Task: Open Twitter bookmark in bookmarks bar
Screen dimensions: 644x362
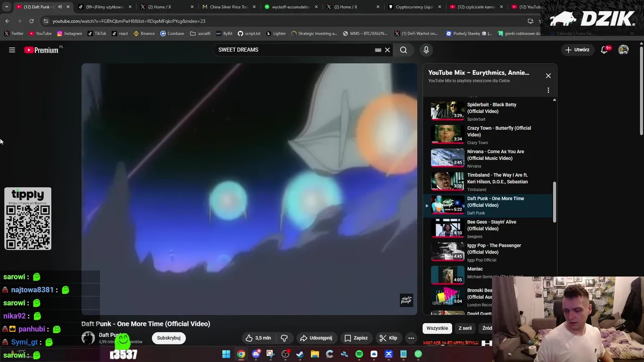Action: tap(14, 34)
